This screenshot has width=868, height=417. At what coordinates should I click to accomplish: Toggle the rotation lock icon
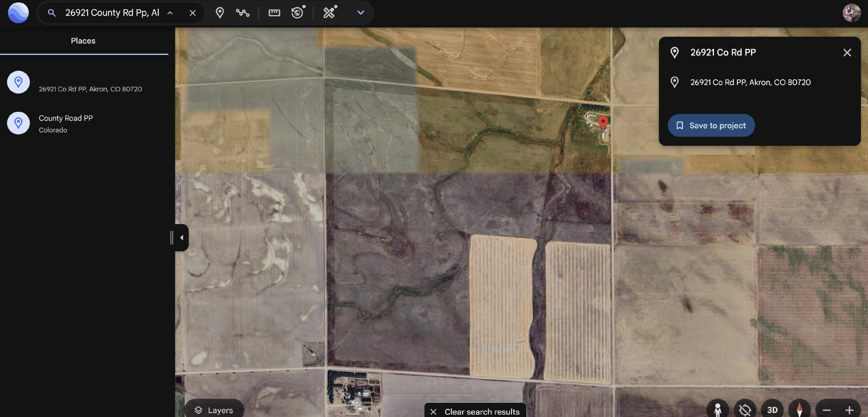[745, 410]
